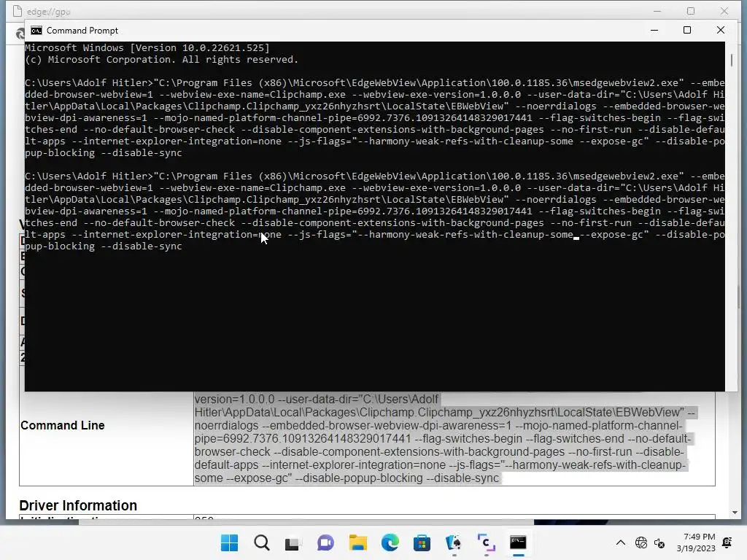Open the muted volume tray icon
The image size is (747, 560).
[x=659, y=542]
